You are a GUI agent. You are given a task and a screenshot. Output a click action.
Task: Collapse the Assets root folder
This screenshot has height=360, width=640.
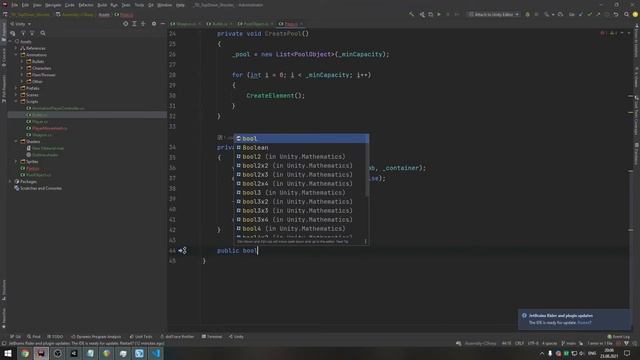(x=10, y=42)
